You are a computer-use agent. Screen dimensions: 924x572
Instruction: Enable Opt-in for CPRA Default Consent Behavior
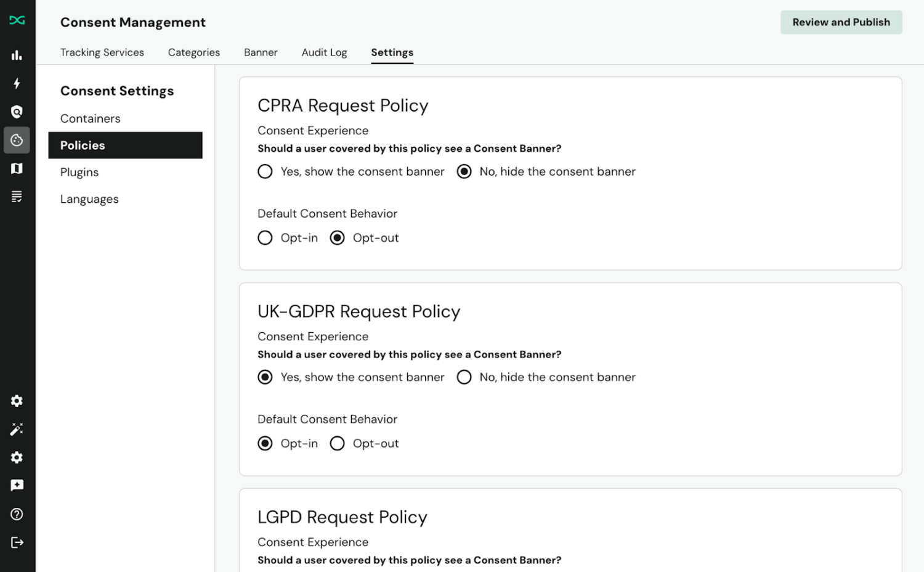pyautogui.click(x=265, y=237)
